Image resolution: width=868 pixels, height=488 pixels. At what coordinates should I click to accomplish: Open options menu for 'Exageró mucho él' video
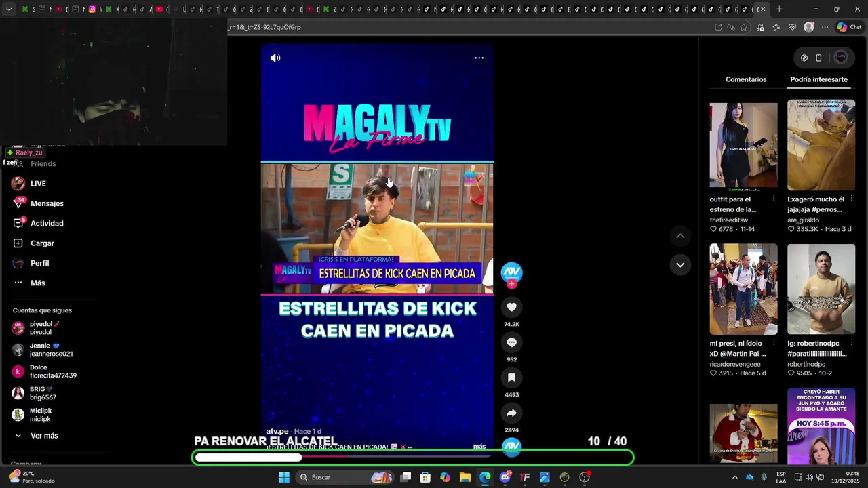click(x=852, y=199)
